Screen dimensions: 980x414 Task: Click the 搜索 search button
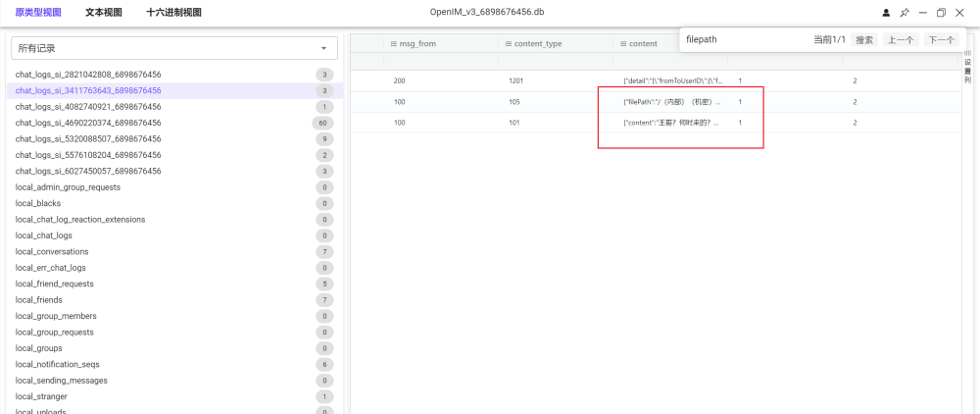(x=864, y=40)
